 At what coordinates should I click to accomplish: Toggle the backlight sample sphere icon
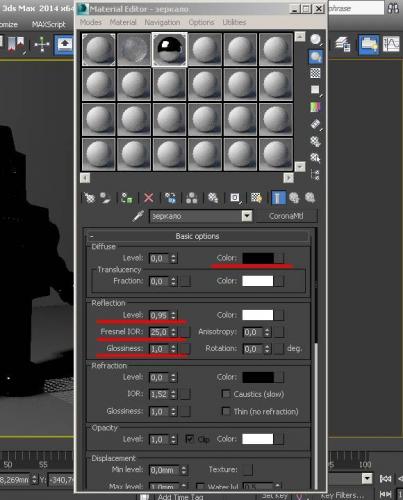315,57
